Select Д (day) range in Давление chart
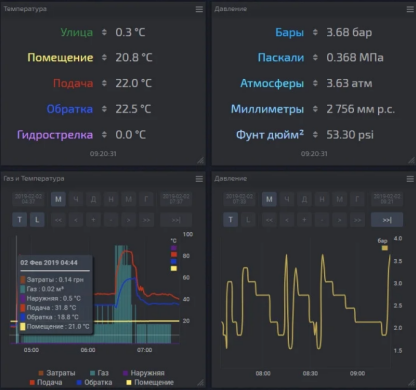 (304, 199)
